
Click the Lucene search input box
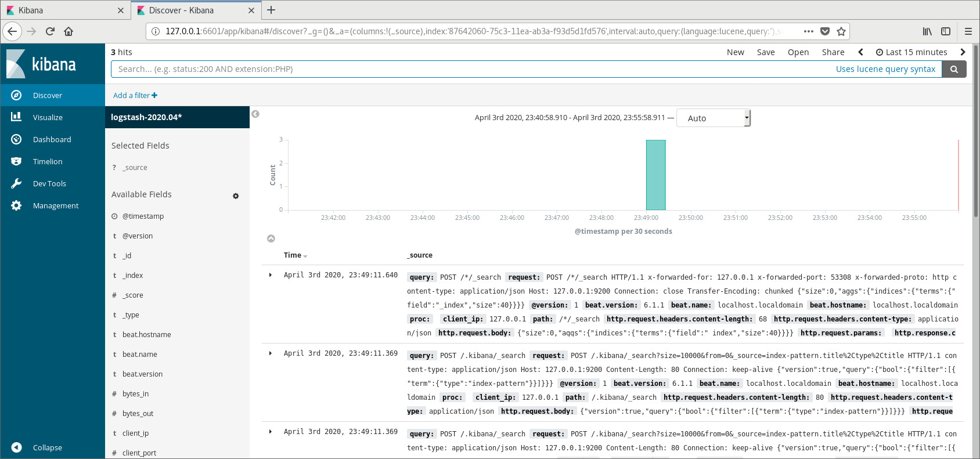pyautogui.click(x=473, y=69)
